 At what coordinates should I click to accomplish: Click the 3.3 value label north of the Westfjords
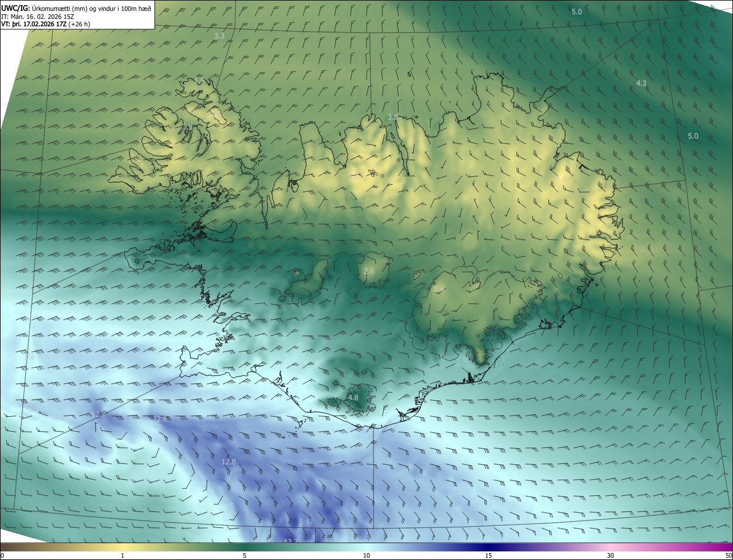pos(219,36)
